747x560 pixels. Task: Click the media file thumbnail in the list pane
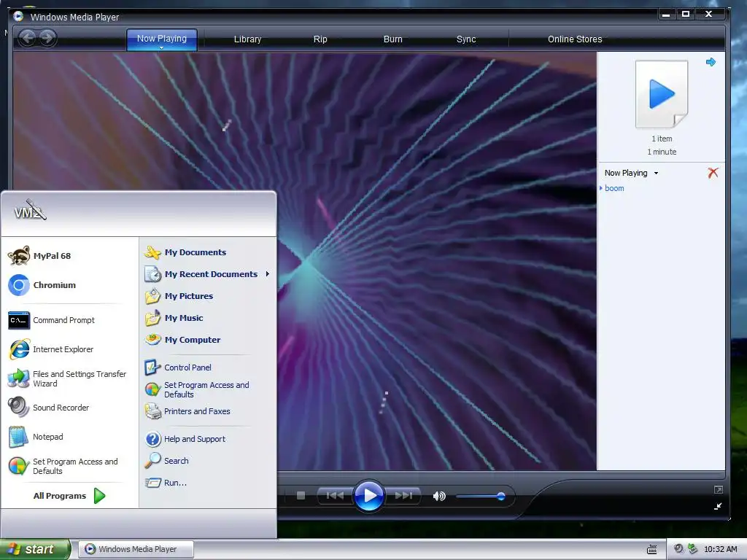coord(662,94)
